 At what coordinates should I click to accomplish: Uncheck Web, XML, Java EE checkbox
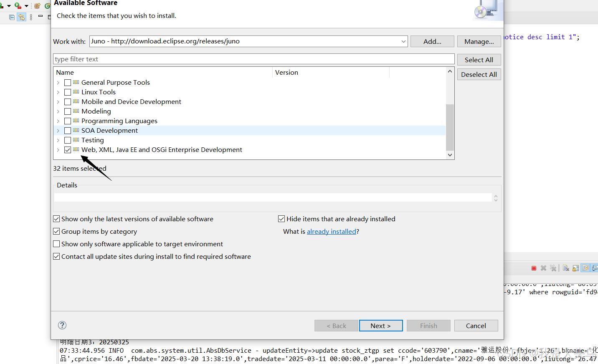tap(68, 150)
